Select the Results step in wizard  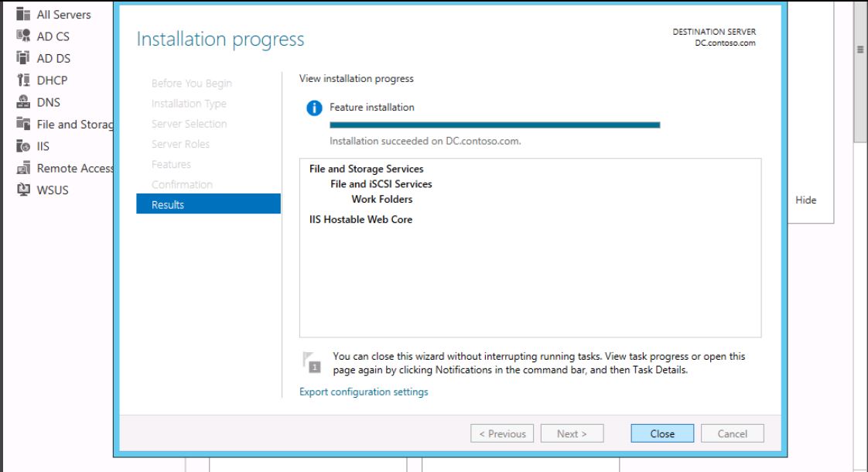(x=208, y=204)
